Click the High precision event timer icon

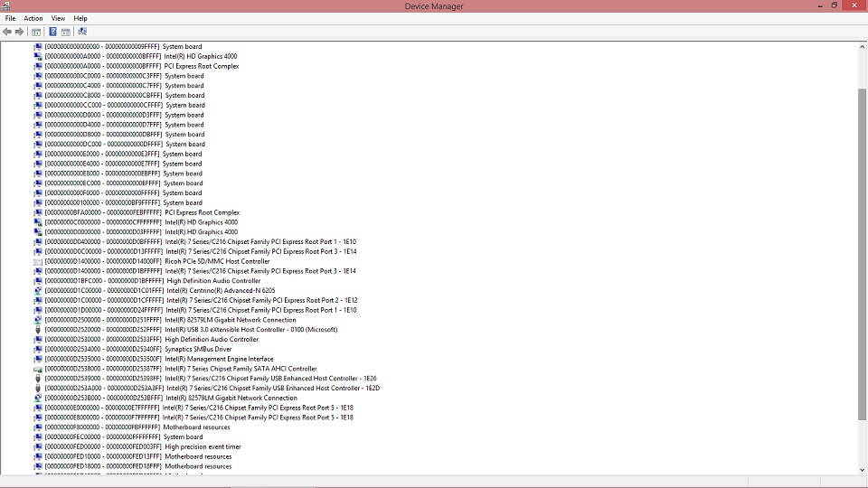[38, 447]
